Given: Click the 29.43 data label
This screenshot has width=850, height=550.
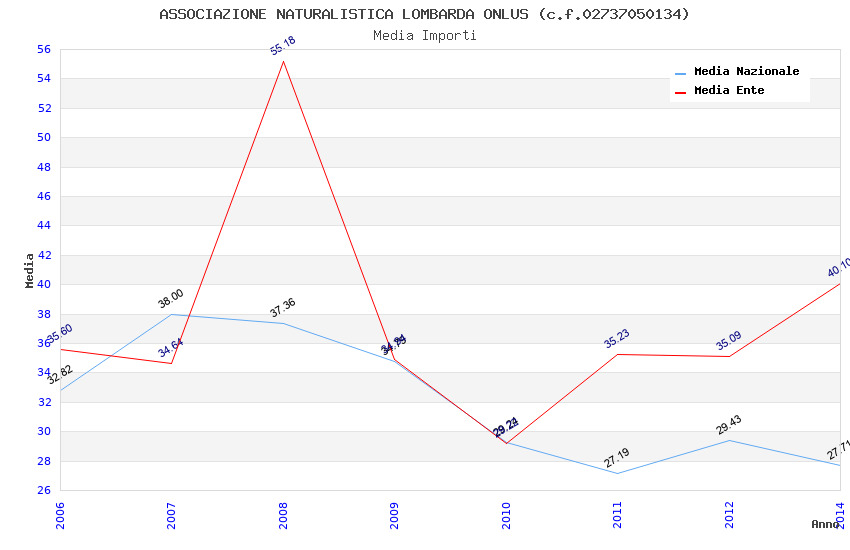Looking at the screenshot, I should click(729, 425).
